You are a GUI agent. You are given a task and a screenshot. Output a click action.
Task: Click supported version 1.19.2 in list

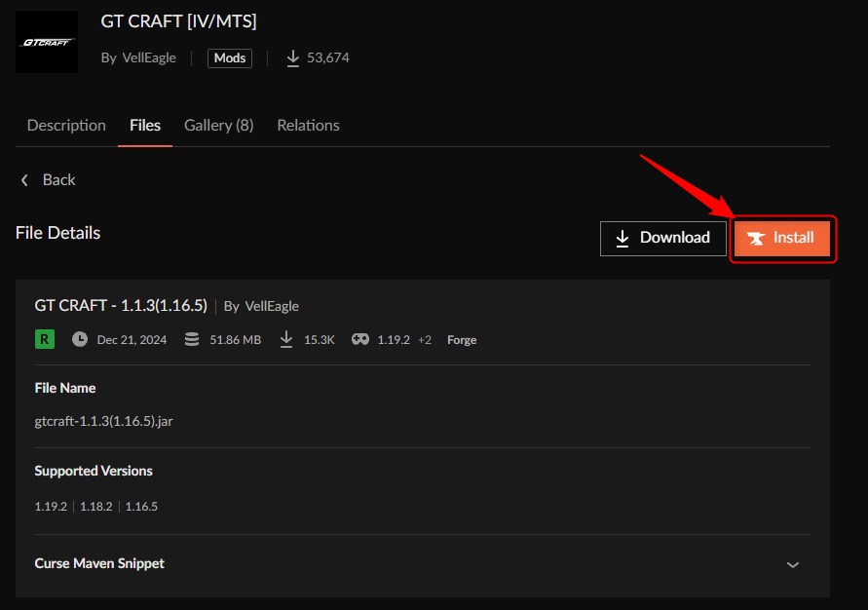[x=51, y=507]
